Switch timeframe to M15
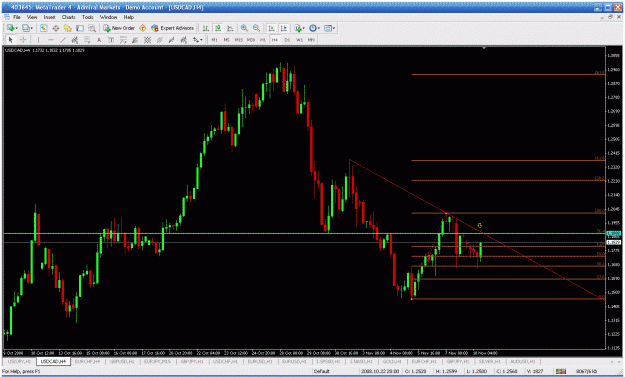625x377 pixels. coord(238,40)
